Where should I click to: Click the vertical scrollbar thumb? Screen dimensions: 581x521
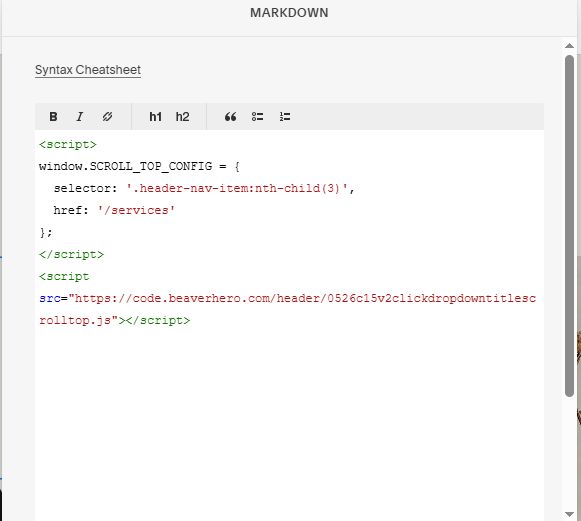[569, 226]
